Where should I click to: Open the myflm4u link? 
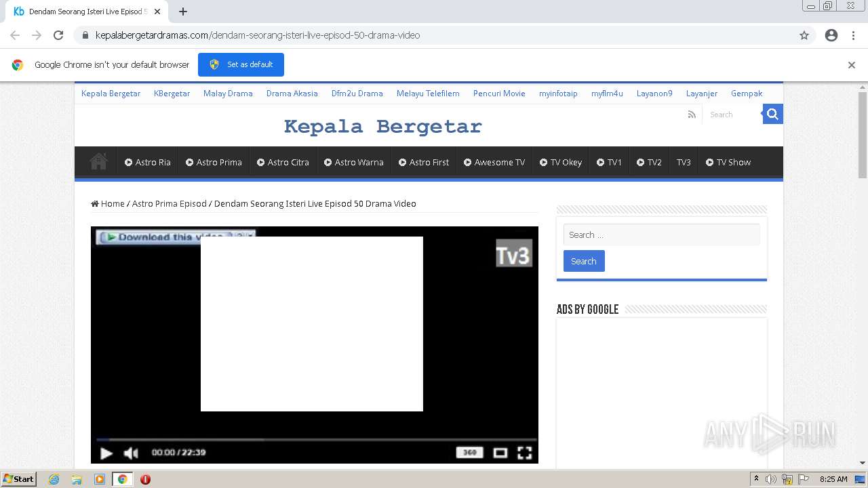click(x=607, y=94)
